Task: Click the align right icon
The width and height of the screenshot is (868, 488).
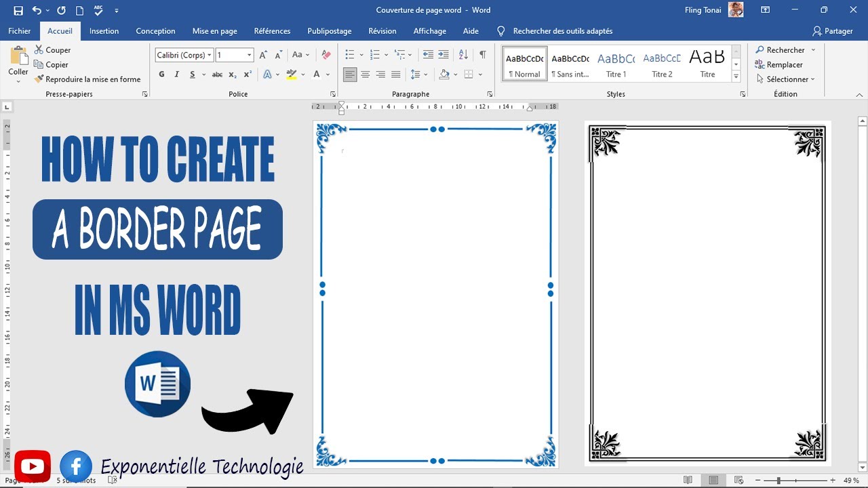Action: click(x=380, y=75)
